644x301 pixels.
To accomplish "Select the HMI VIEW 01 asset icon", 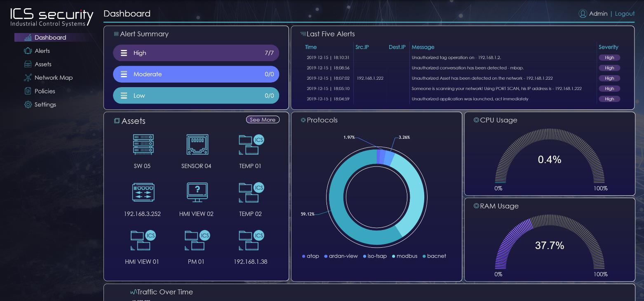I will (x=143, y=240).
